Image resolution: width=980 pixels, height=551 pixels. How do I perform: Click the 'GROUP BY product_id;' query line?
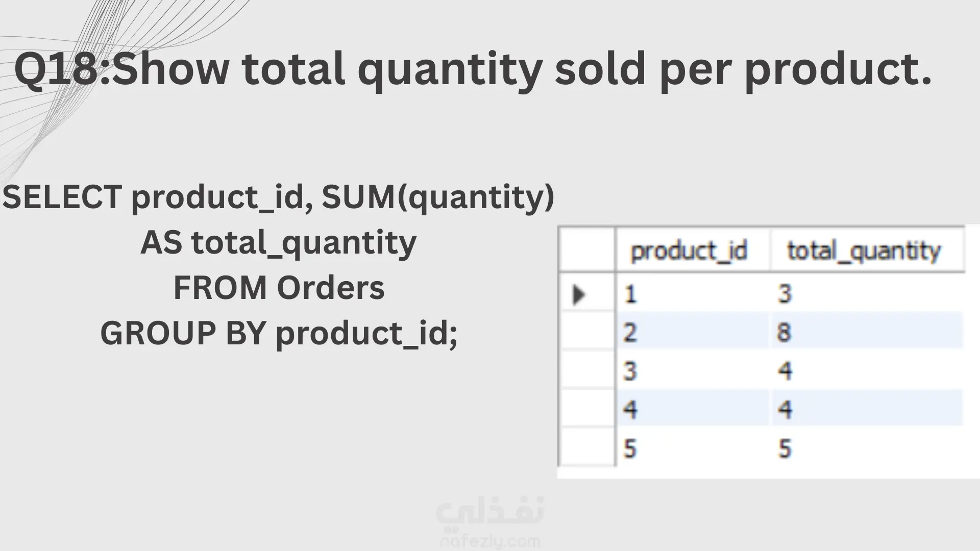click(279, 333)
